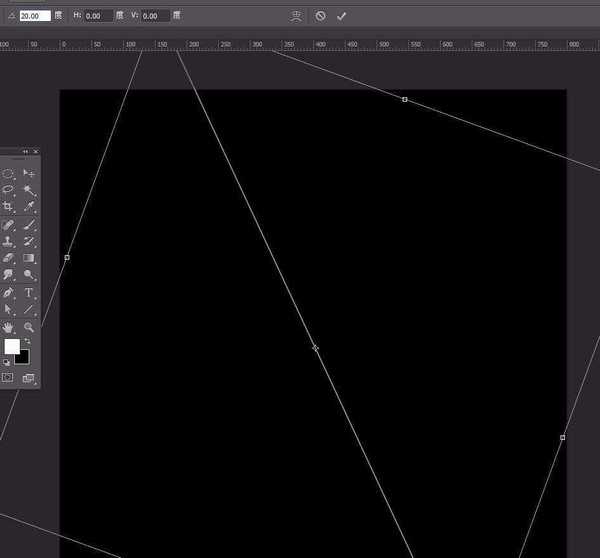The width and height of the screenshot is (600, 558).
Task: Select the Eyedropper tool
Action: point(29,206)
